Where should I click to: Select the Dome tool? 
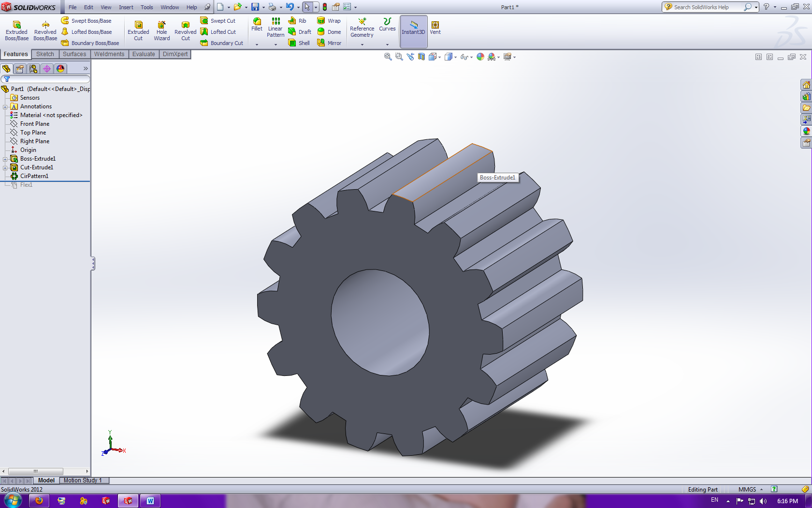[x=329, y=32]
